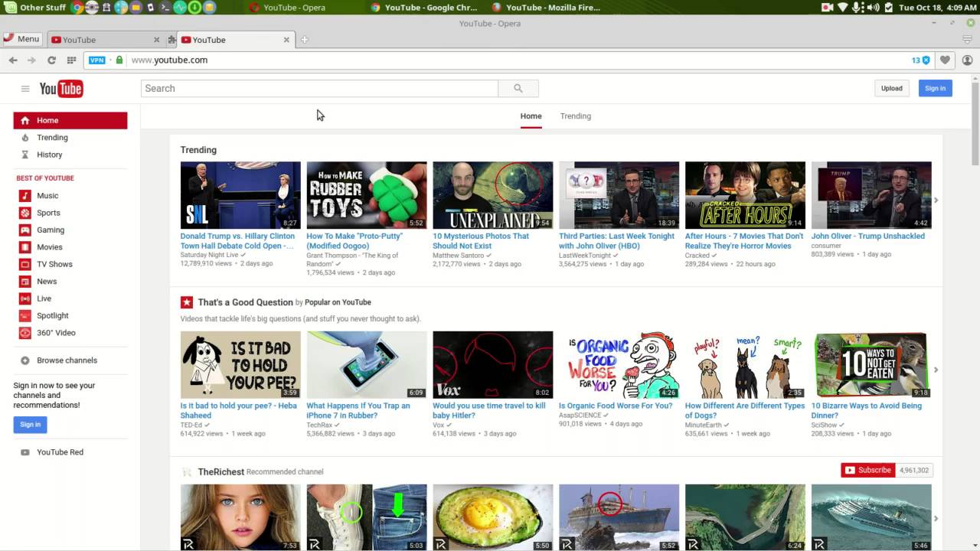Open the clock showing Tue Oct 18
The width and height of the screenshot is (980, 551).
pyautogui.click(x=936, y=8)
